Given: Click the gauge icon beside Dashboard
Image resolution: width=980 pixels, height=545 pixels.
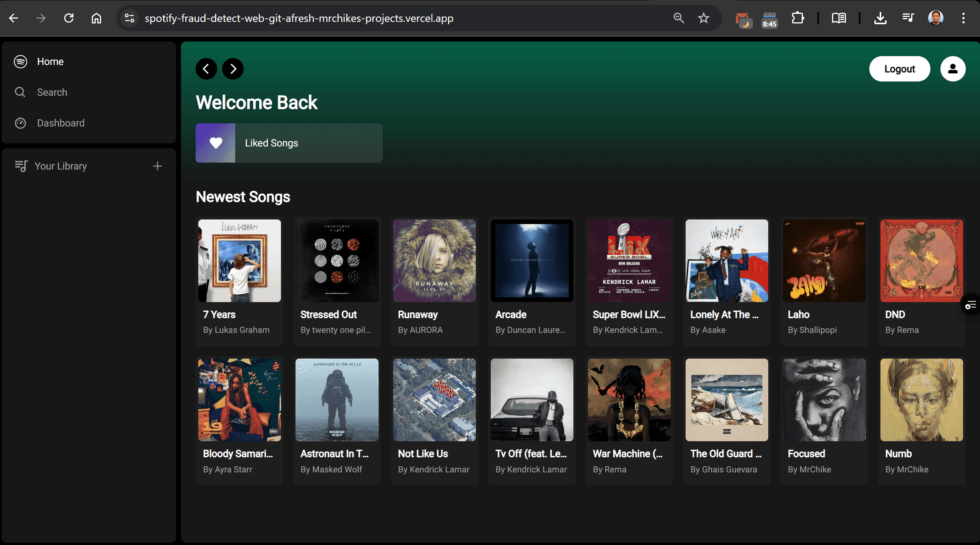Looking at the screenshot, I should click(x=20, y=123).
